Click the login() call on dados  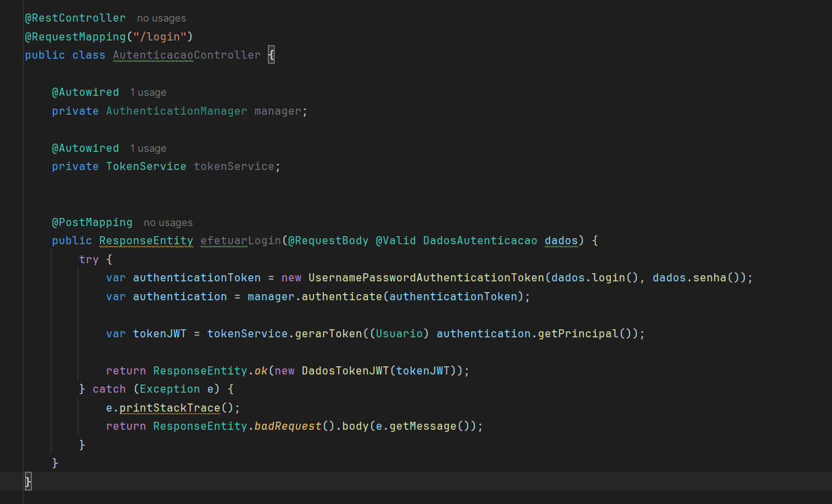(615, 278)
